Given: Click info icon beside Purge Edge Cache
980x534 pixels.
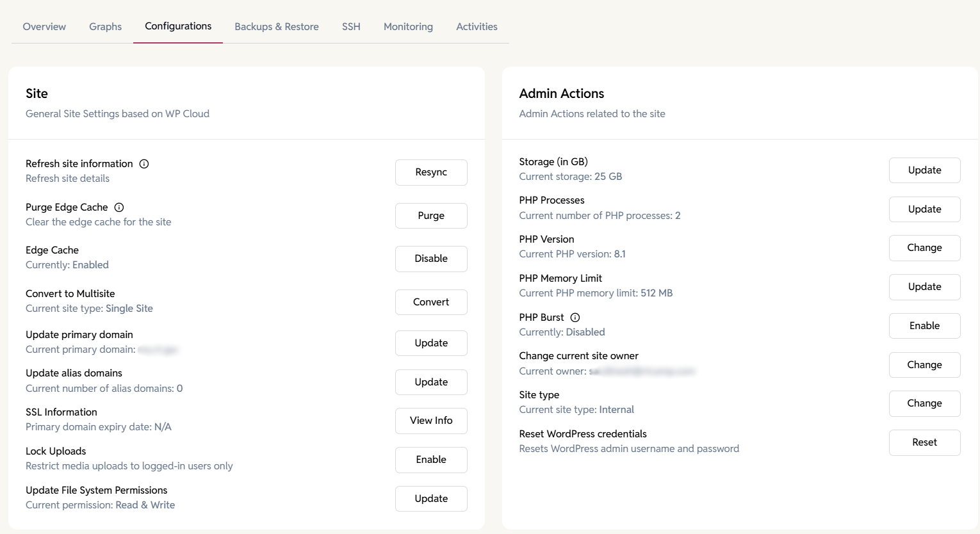Looking at the screenshot, I should (x=119, y=207).
